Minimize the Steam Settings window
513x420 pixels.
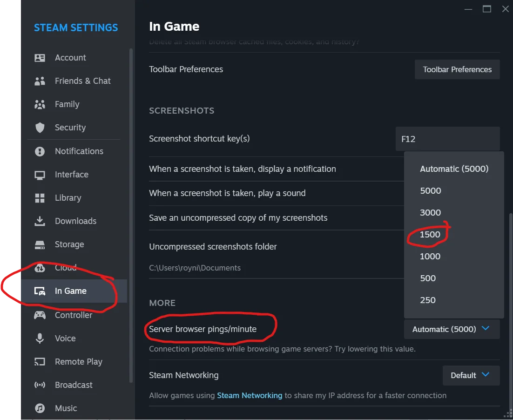click(468, 9)
